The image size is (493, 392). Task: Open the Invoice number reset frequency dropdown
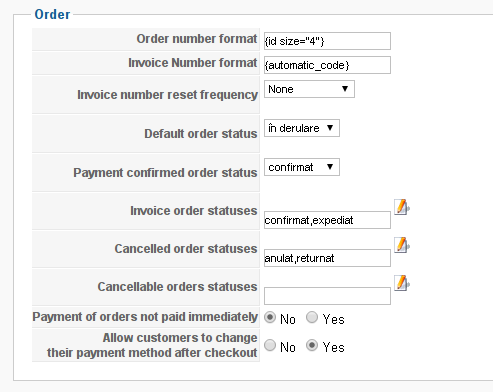pos(309,89)
